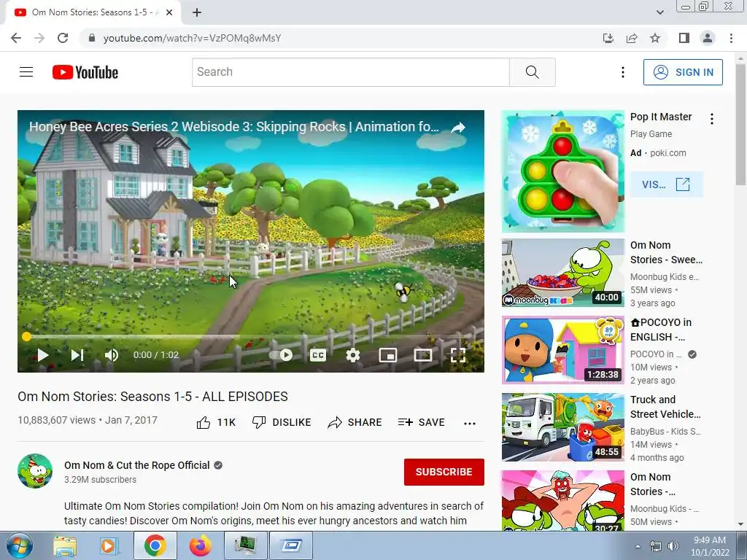
Task: Focus the YouTube search field
Action: pyautogui.click(x=351, y=72)
